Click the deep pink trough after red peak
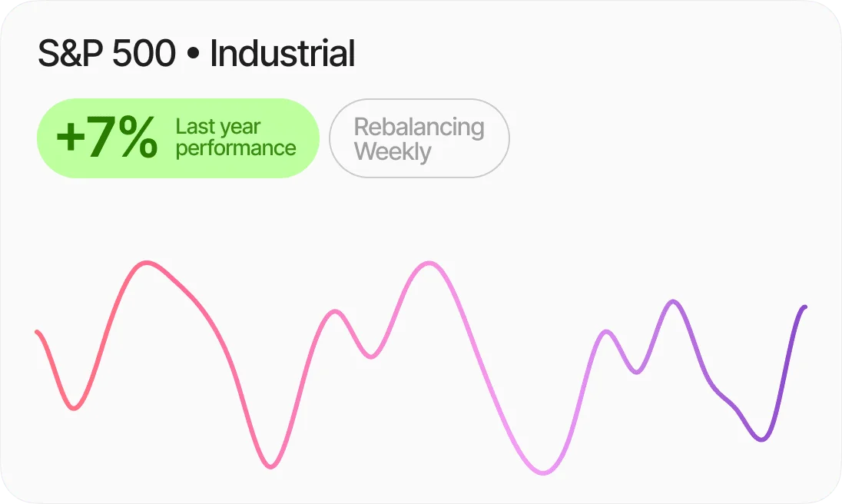Image resolution: width=842 pixels, height=504 pixels. [270, 466]
